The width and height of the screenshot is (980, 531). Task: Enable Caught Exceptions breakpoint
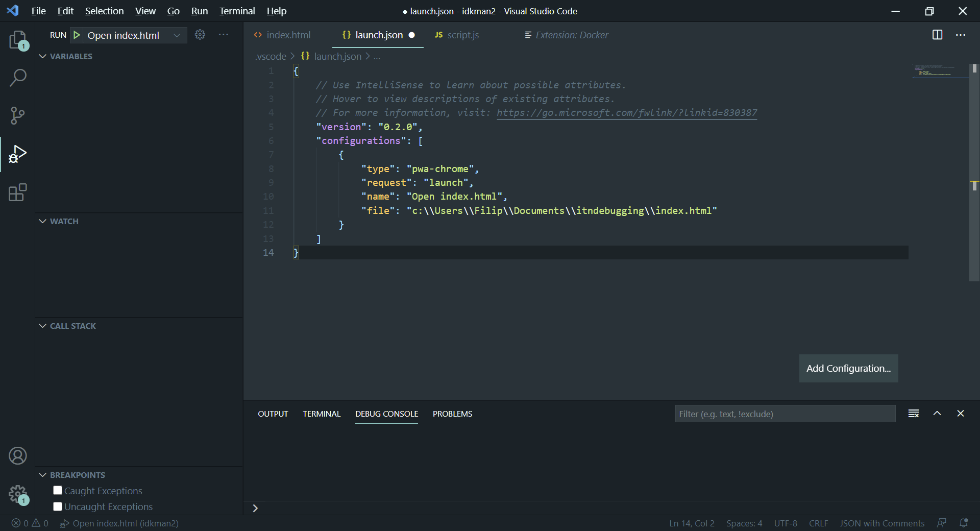tap(57, 491)
